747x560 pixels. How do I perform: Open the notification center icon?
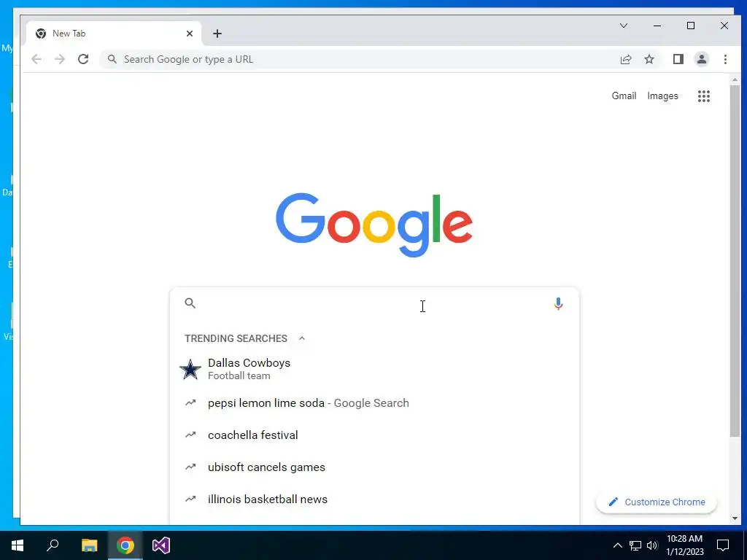click(723, 545)
